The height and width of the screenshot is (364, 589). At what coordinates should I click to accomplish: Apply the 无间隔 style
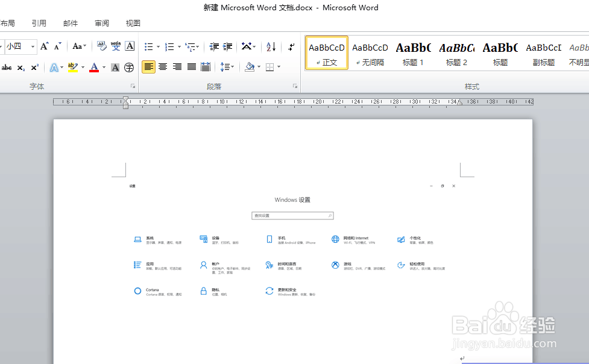[x=370, y=53]
